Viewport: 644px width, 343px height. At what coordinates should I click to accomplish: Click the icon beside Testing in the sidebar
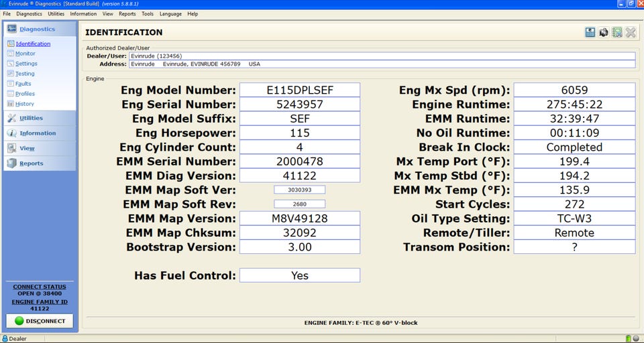[x=11, y=74]
